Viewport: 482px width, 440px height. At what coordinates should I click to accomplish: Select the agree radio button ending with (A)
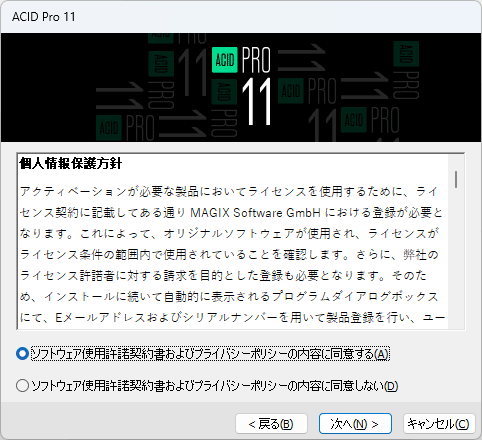tap(22, 354)
